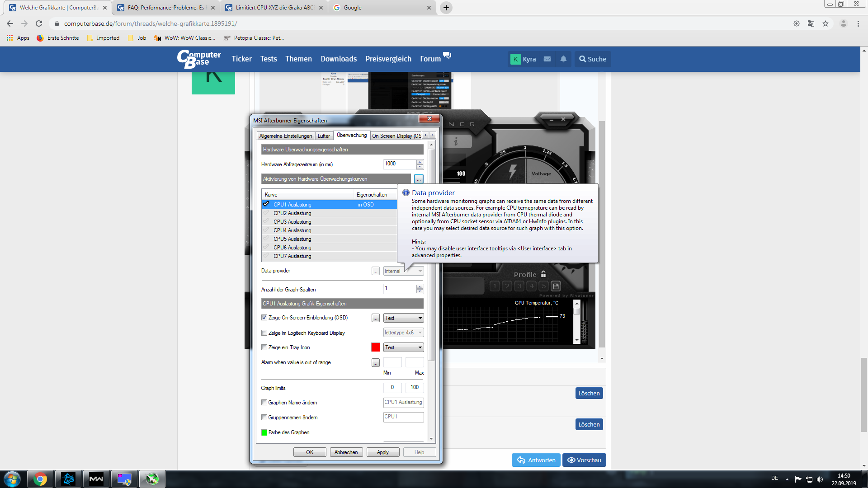Check Graphen Name ändern option

tap(264, 403)
